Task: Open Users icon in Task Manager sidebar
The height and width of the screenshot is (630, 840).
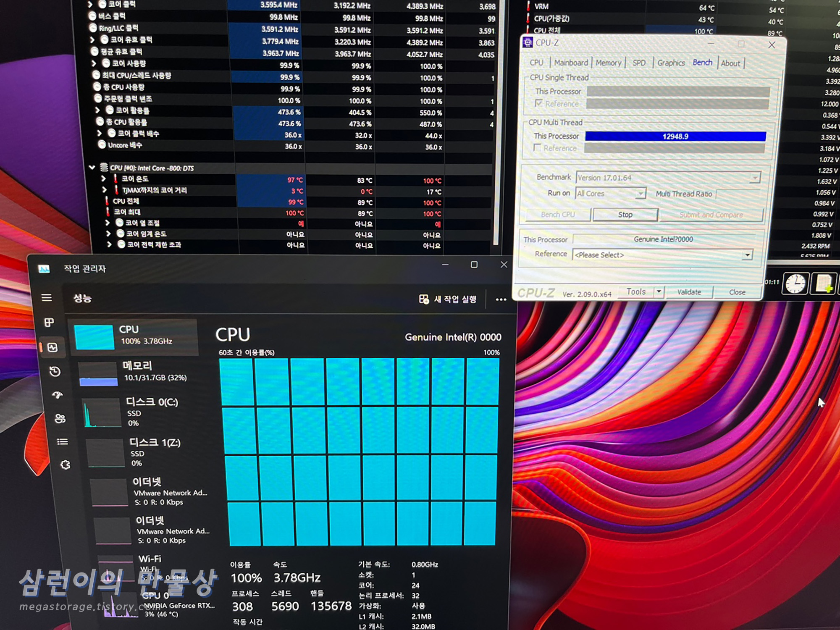Action: tap(60, 418)
